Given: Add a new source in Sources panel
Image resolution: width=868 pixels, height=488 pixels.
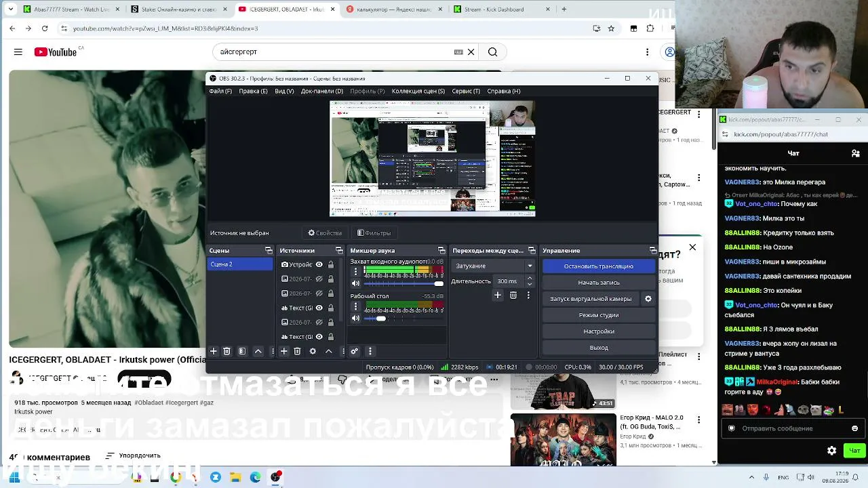Looking at the screenshot, I should click(284, 351).
